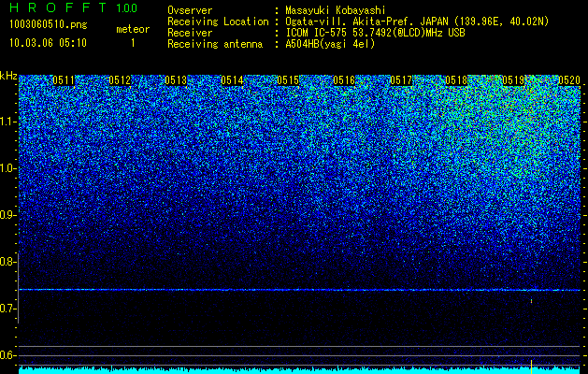Click the meteor count label
Image resolution: width=588 pixels, height=374 pixels.
pyautogui.click(x=133, y=29)
